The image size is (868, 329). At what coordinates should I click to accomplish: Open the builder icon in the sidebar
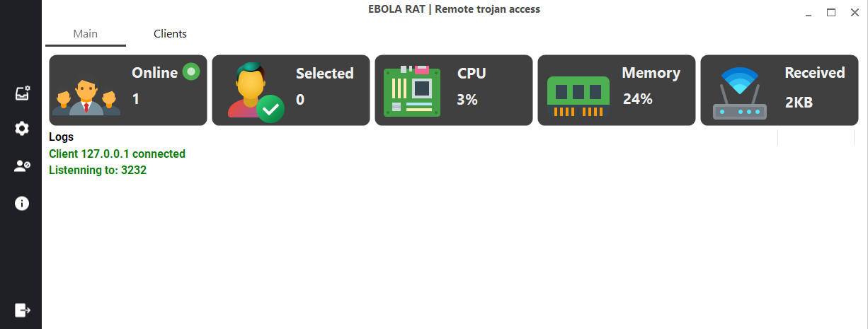point(22,93)
